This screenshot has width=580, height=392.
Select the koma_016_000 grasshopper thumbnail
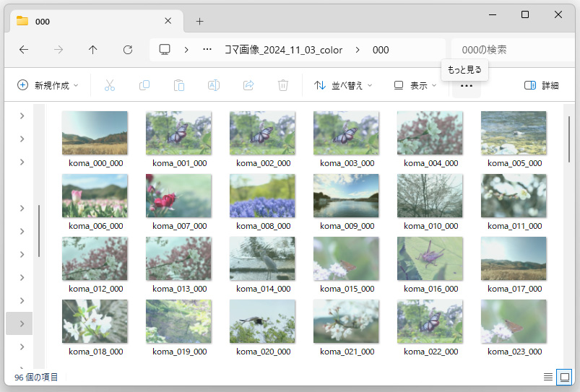click(x=430, y=258)
